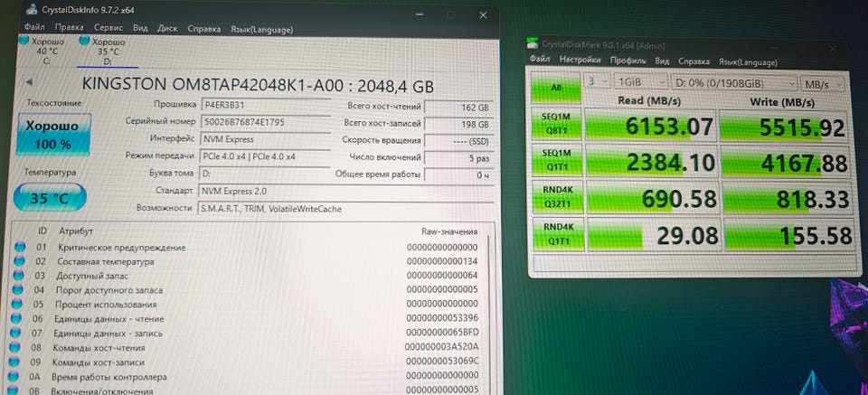Open Язык(Language) menu in CrystalDiskMark
Viewport: 868px width, 395px height.
pos(748,62)
